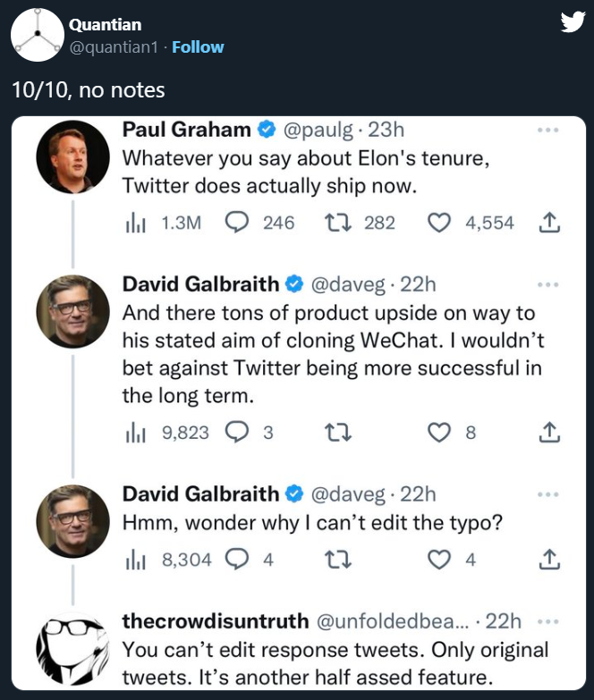
Task: Retweet David Galbraith's typo tweet
Action: (x=336, y=560)
